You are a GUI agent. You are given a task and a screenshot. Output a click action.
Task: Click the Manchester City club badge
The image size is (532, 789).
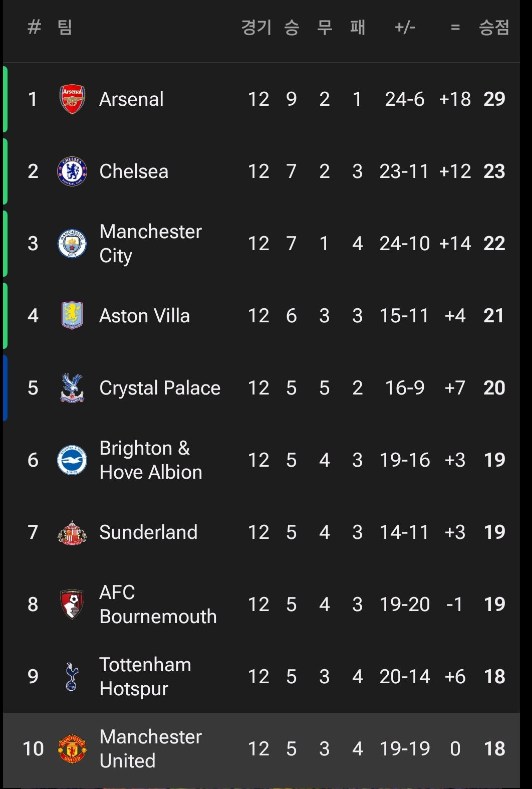[x=72, y=244]
